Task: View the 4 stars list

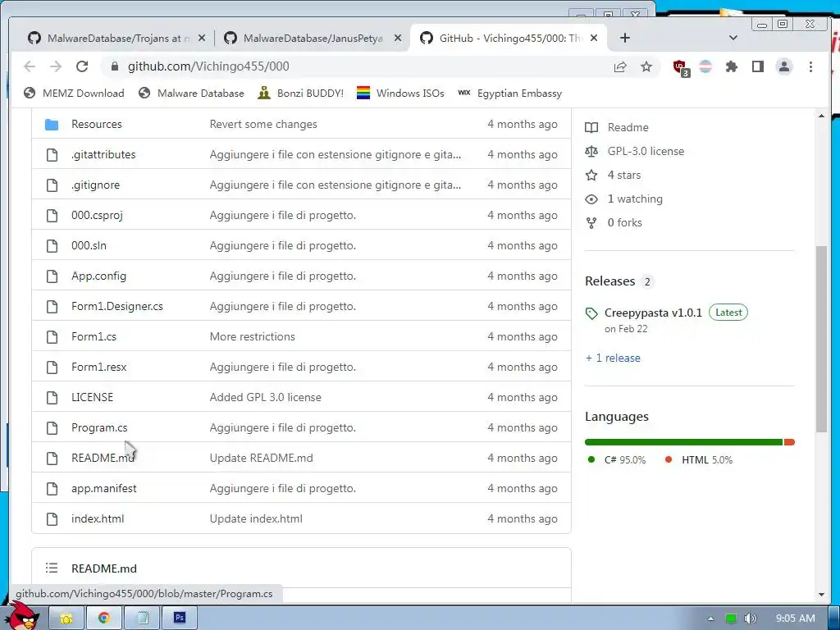Action: click(613, 176)
